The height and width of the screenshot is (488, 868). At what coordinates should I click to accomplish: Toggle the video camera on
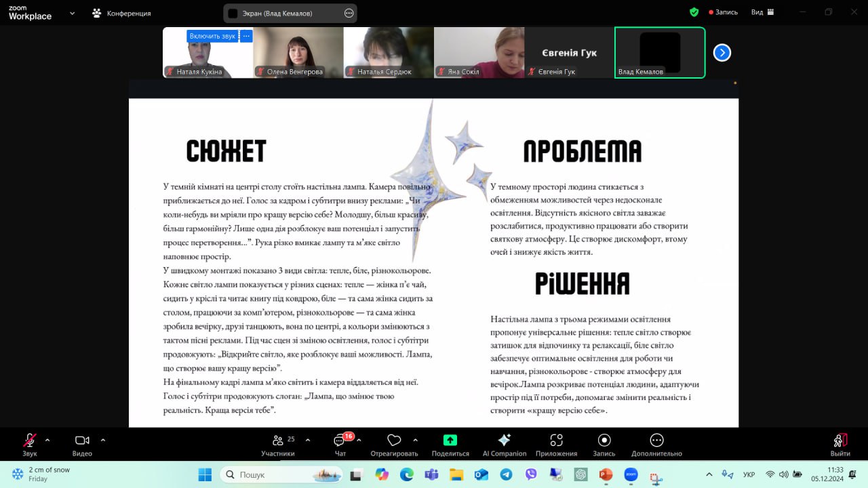coord(82,441)
